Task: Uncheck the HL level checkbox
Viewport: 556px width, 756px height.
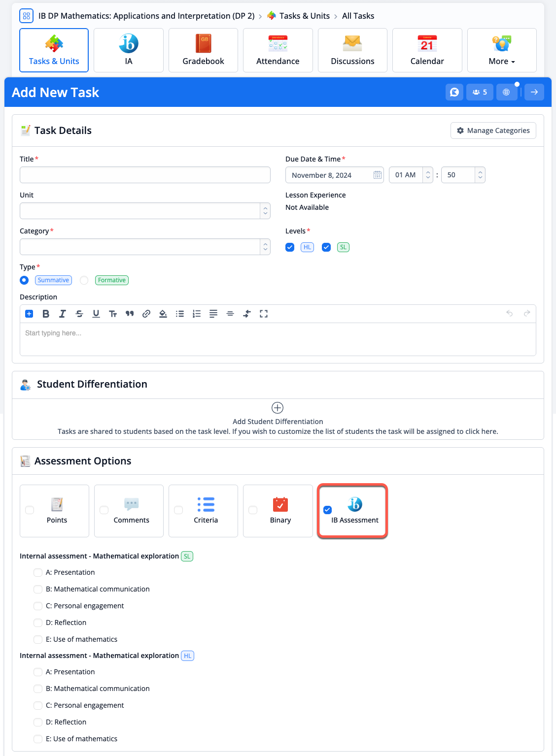Action: 290,247
